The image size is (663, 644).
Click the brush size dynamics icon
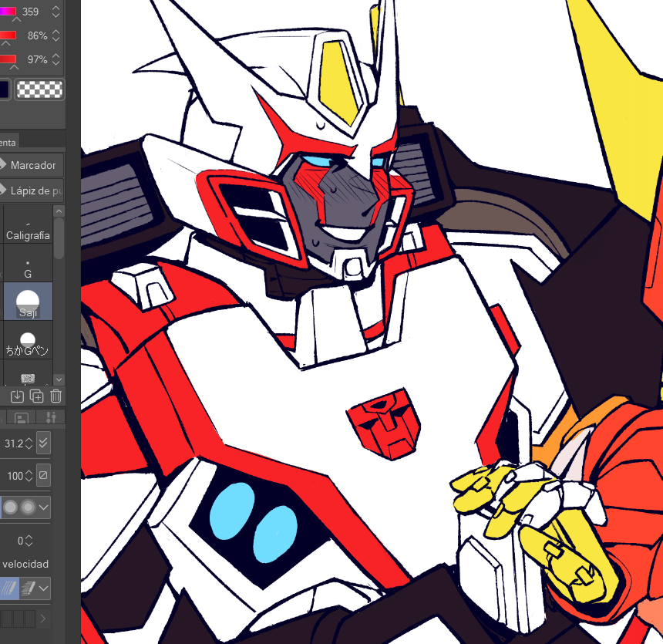pos(43,443)
